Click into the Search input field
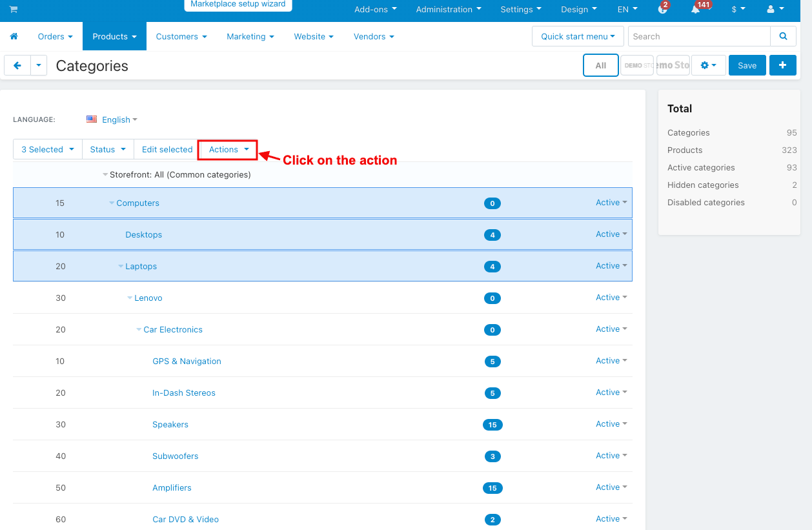Viewport: 812px width, 530px height. (x=699, y=36)
